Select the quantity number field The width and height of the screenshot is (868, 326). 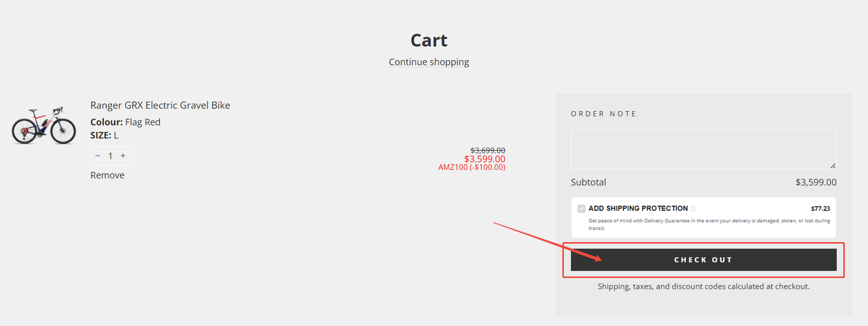[110, 156]
